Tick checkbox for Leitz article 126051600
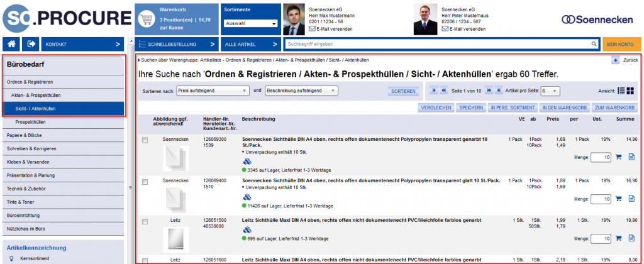This screenshot has height=264, width=644. (145, 260)
